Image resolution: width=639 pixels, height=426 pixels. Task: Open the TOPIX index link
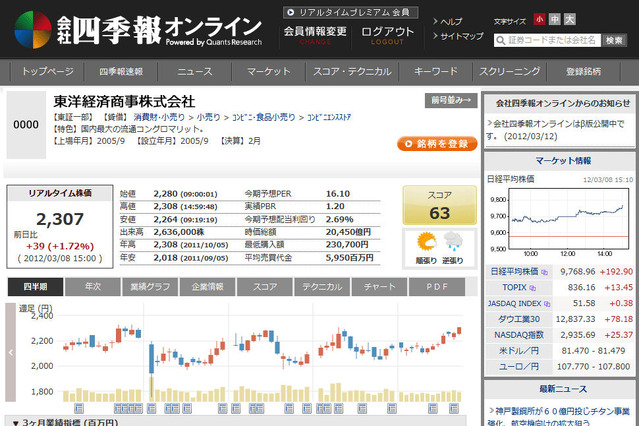tap(514, 287)
